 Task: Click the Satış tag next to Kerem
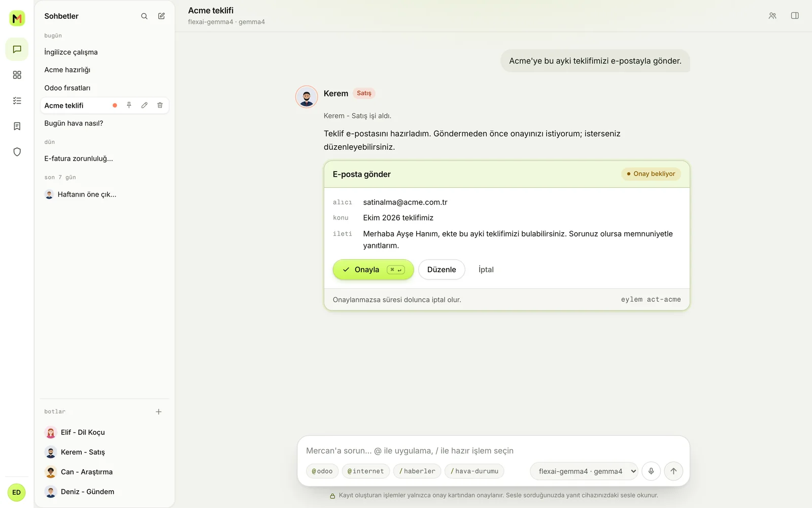click(x=364, y=93)
